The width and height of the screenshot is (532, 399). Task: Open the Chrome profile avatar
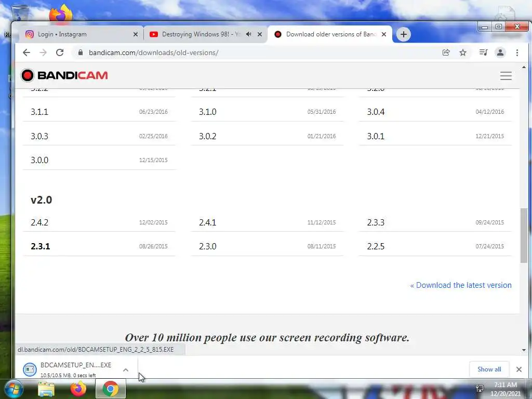click(500, 52)
